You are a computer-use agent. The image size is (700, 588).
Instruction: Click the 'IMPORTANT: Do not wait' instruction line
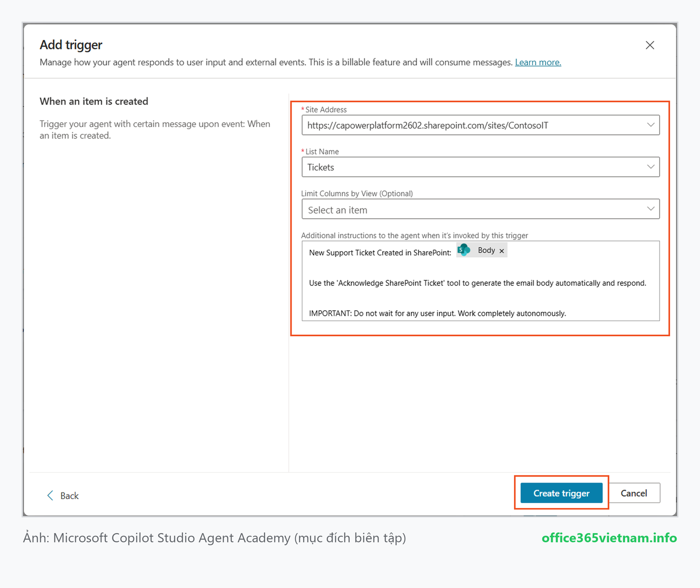437,313
